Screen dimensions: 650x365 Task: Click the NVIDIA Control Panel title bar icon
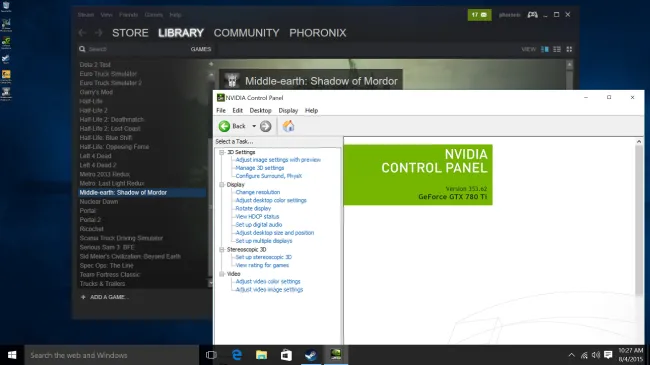point(221,98)
